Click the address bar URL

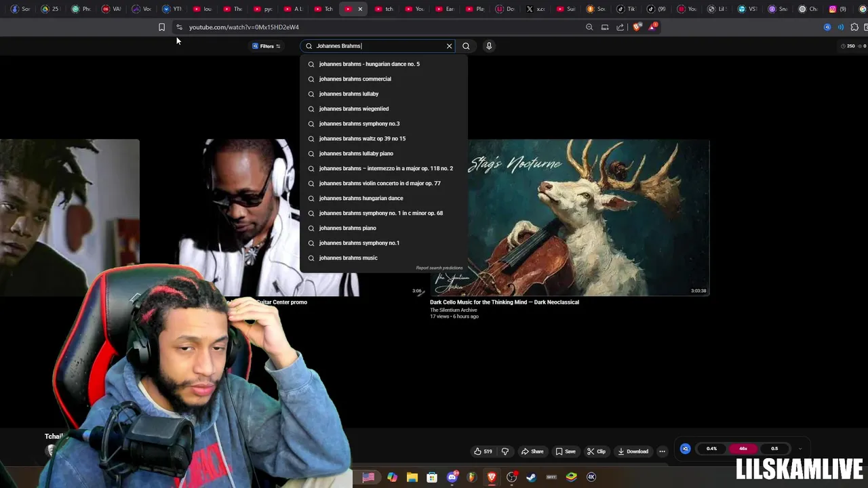(x=244, y=27)
